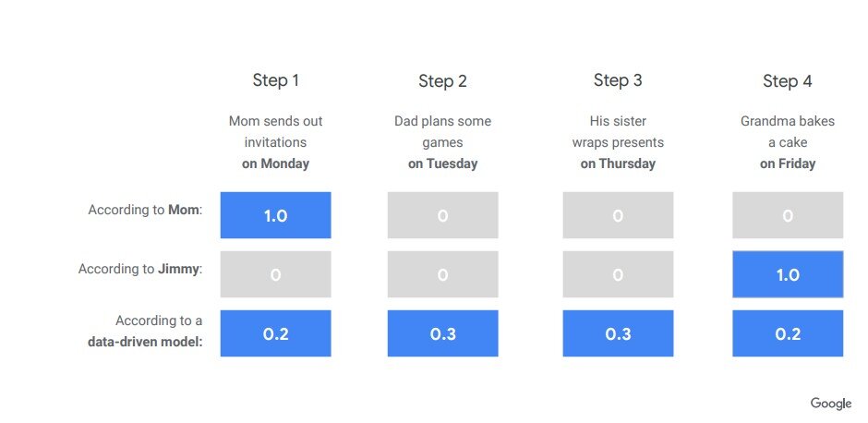Click the data-driven model 0.3 box in Step 3
The width and height of the screenshot is (868, 423).
(619, 333)
